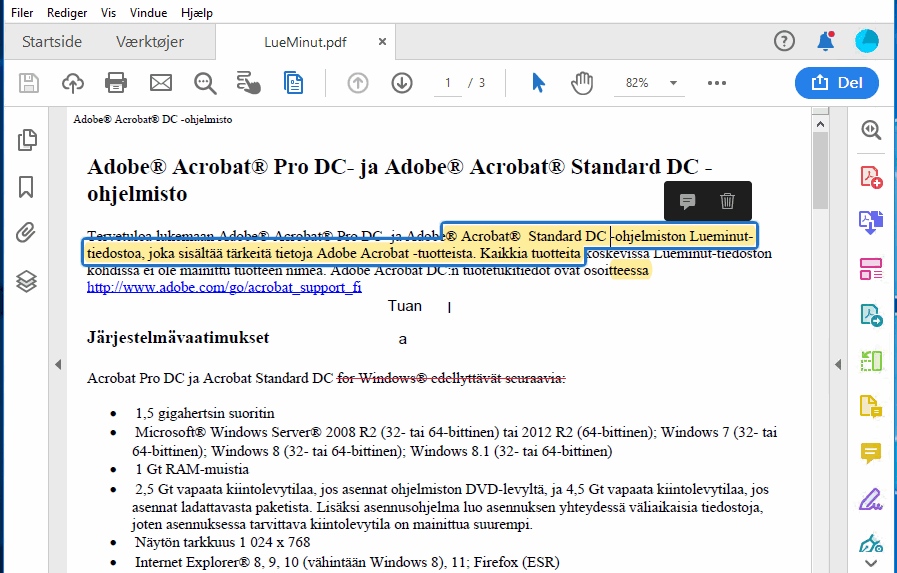Open Comment tool speech bubble

(871, 453)
